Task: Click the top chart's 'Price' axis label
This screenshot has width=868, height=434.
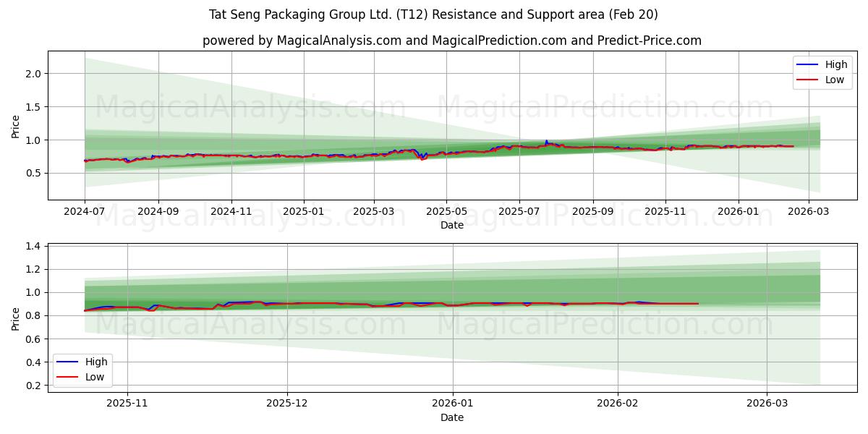Action: point(16,125)
